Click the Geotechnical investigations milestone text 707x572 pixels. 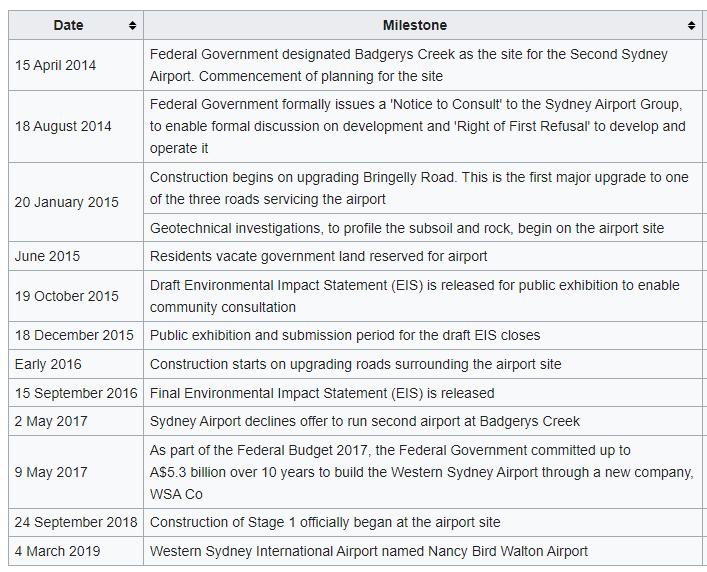pos(406,228)
